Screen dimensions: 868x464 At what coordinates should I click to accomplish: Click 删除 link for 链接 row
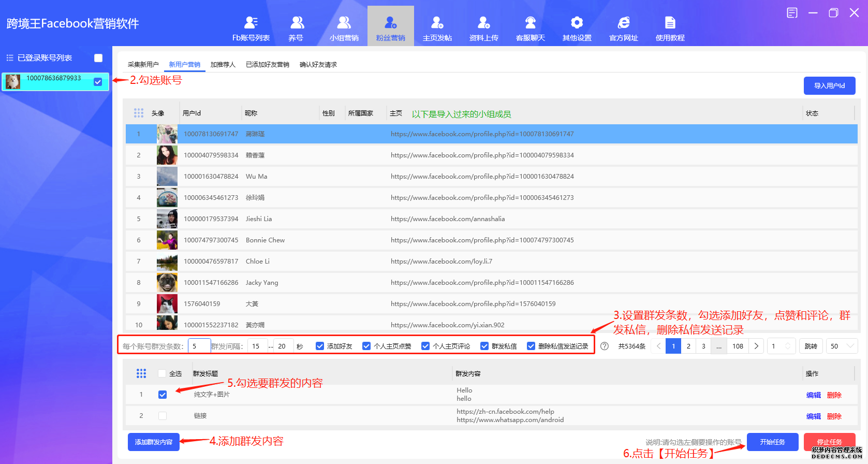[834, 416]
